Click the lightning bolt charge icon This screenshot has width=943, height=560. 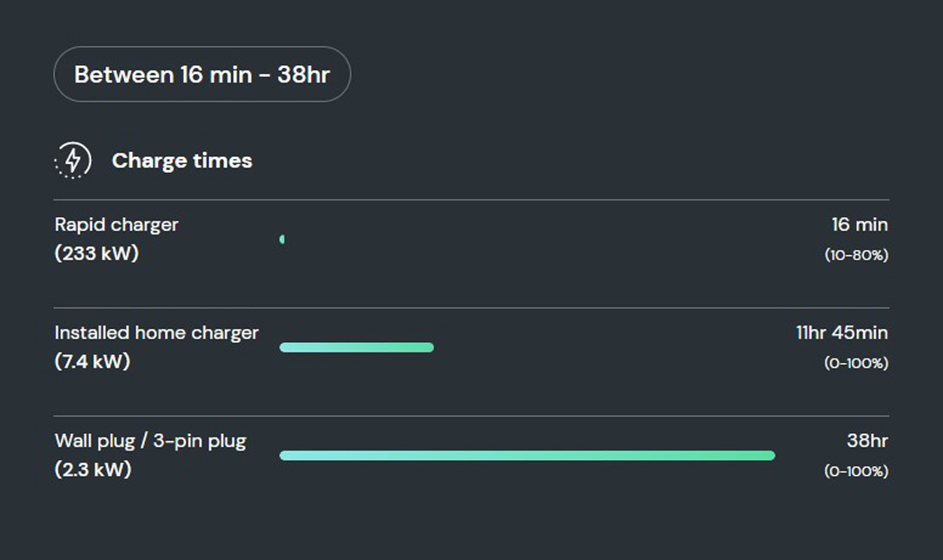(73, 161)
